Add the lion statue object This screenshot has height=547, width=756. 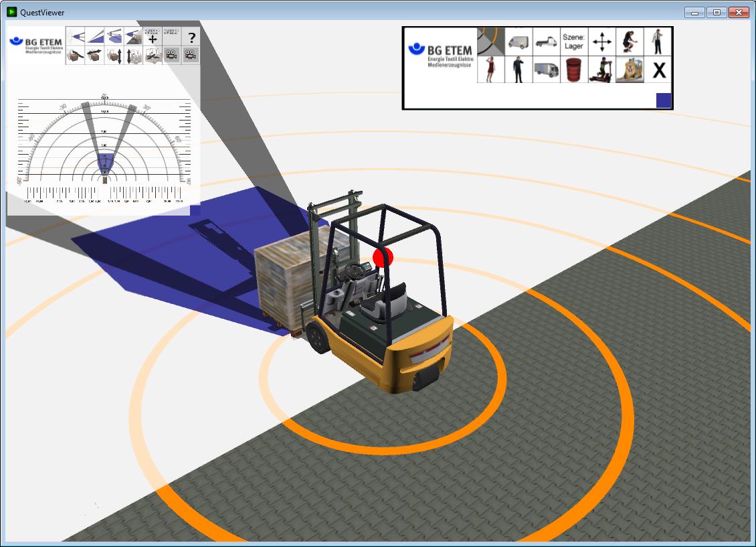(x=630, y=70)
